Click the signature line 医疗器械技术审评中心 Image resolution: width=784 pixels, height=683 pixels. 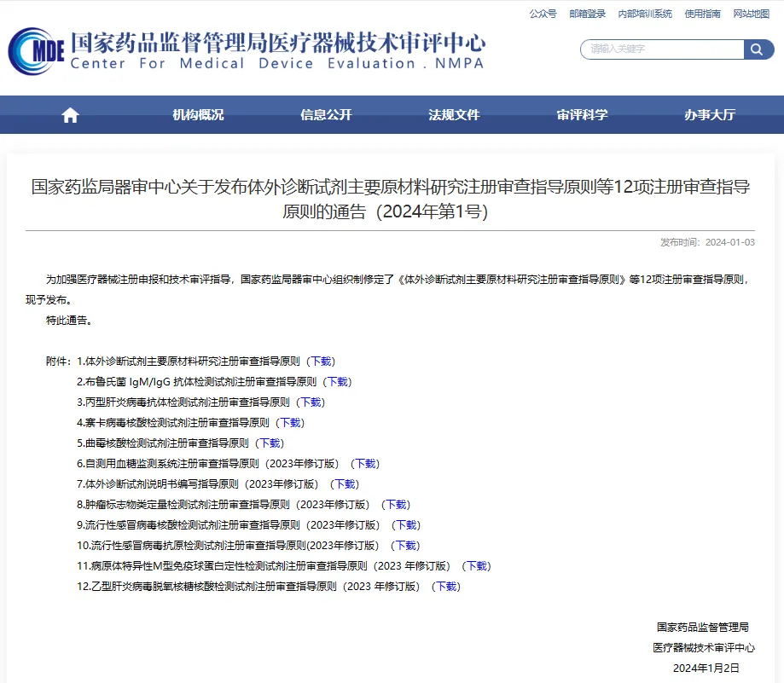[704, 647]
